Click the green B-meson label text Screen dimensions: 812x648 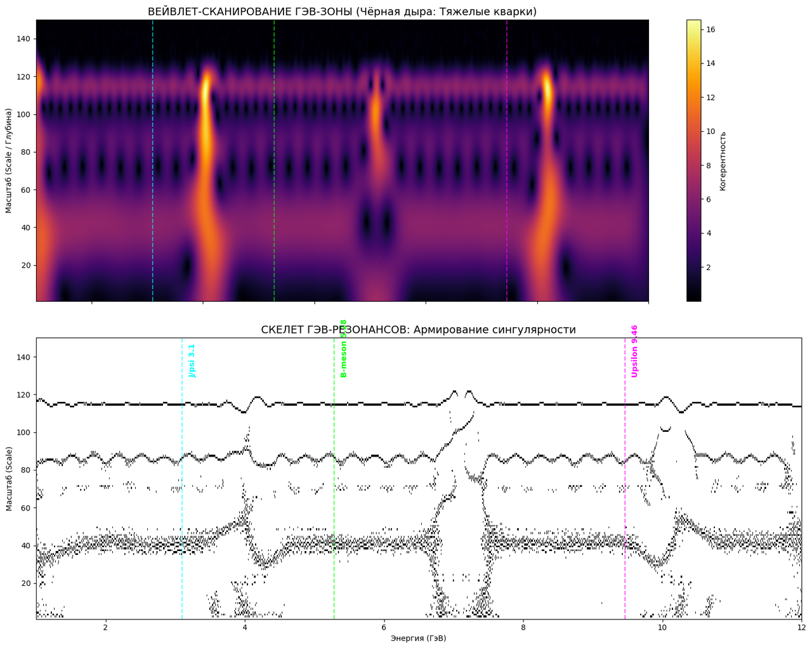pyautogui.click(x=344, y=348)
